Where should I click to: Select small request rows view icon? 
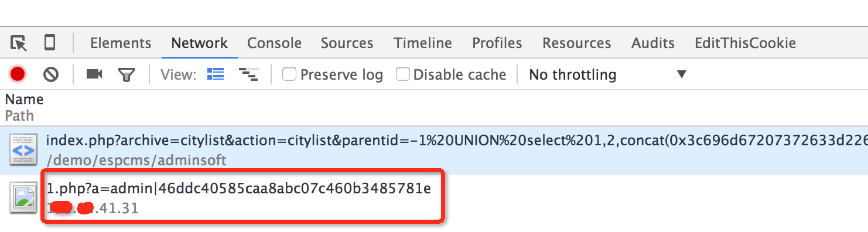[x=249, y=74]
